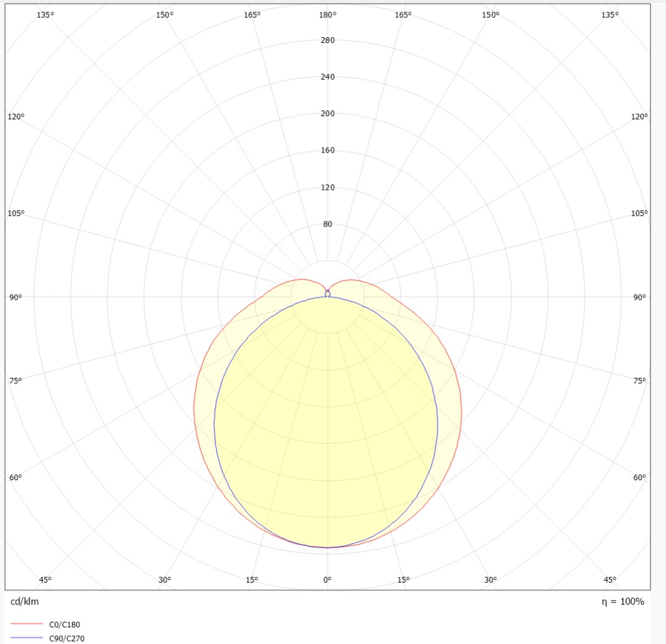Viewport: 666px width, 644px height.
Task: Click the 240 radial scale label
Action: 327,77
